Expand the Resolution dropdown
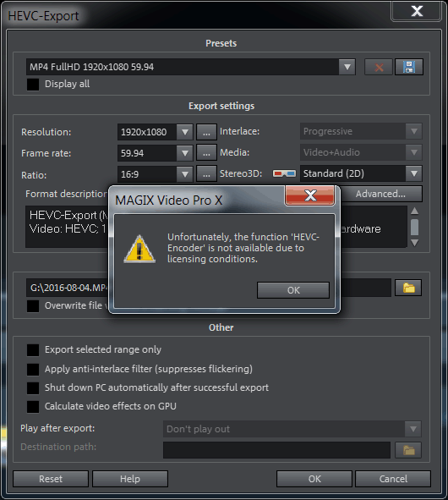448x500 pixels. coord(185,132)
